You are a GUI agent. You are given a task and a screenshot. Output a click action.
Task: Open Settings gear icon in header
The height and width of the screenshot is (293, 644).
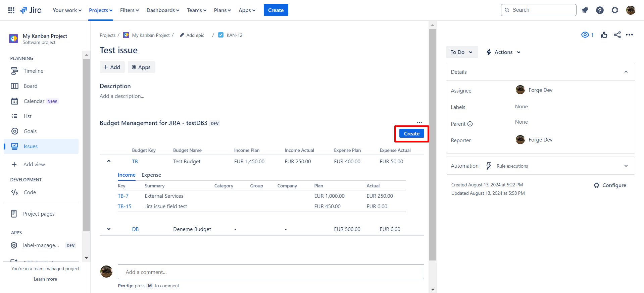click(615, 10)
